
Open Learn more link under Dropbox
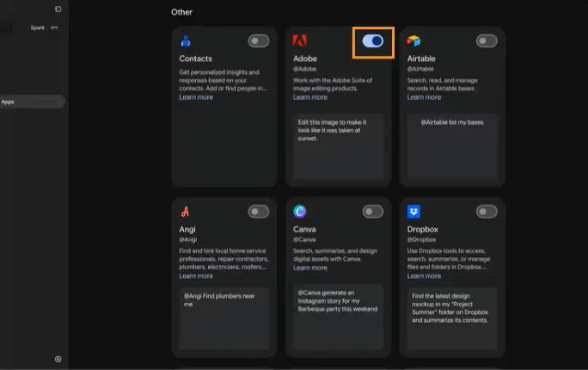424,276
